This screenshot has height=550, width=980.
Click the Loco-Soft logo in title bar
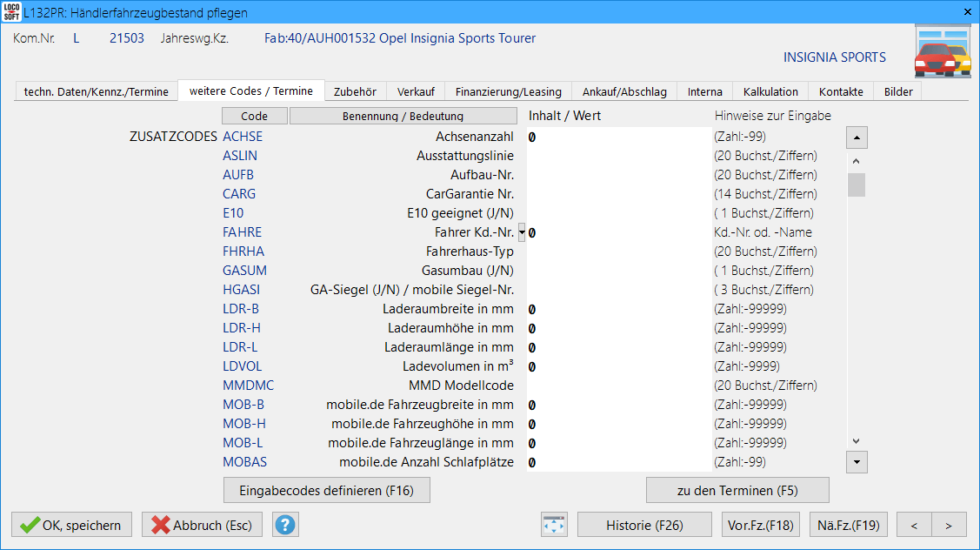[11, 12]
